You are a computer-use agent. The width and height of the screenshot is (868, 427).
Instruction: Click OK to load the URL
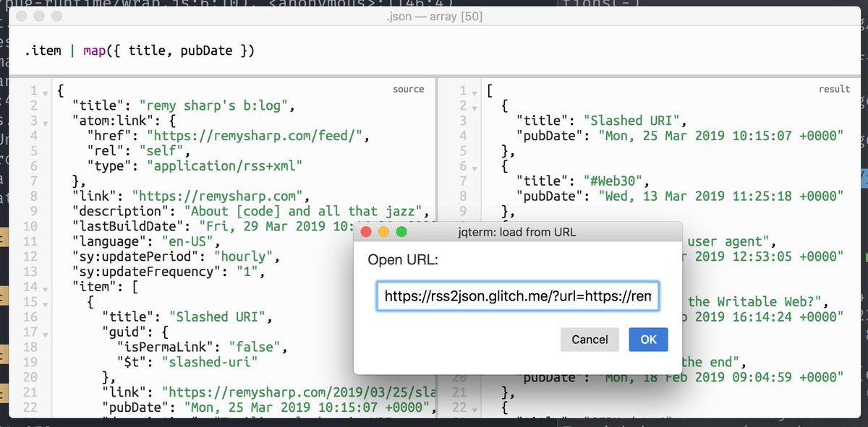pos(648,340)
